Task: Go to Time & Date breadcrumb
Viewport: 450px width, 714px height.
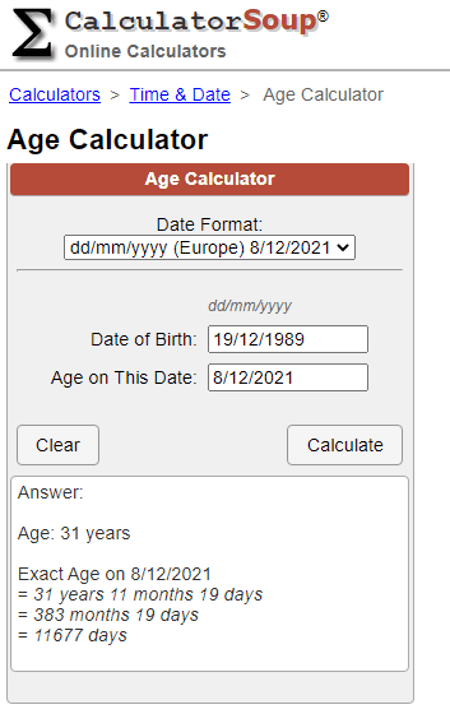Action: pyautogui.click(x=180, y=95)
